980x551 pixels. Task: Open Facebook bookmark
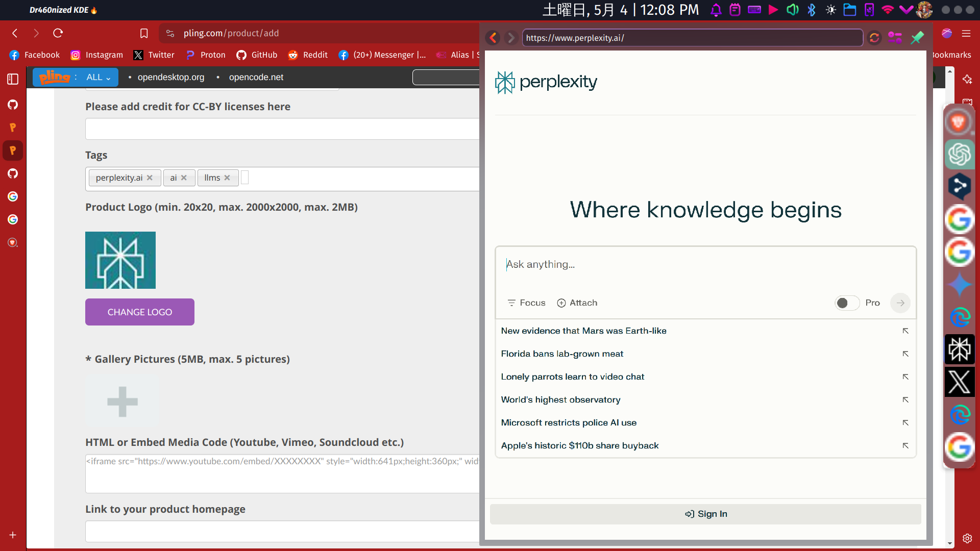(35, 55)
